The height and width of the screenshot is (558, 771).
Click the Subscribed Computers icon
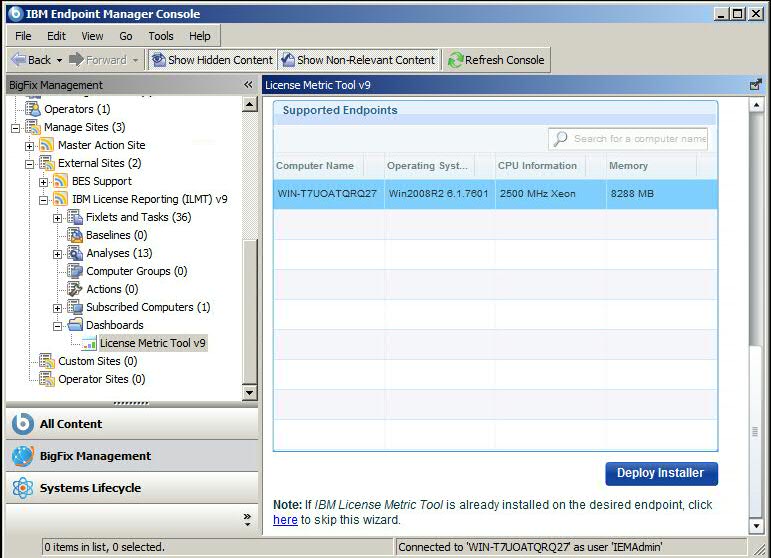coord(75,307)
